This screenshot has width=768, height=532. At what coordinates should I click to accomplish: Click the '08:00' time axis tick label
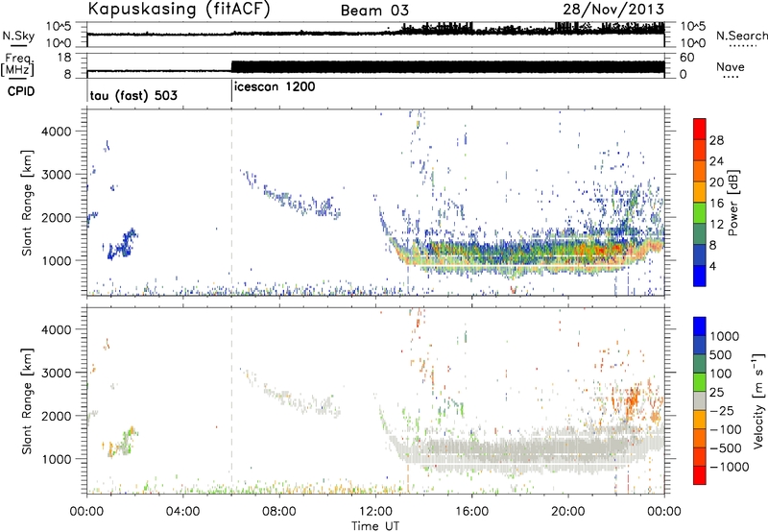[x=279, y=512]
